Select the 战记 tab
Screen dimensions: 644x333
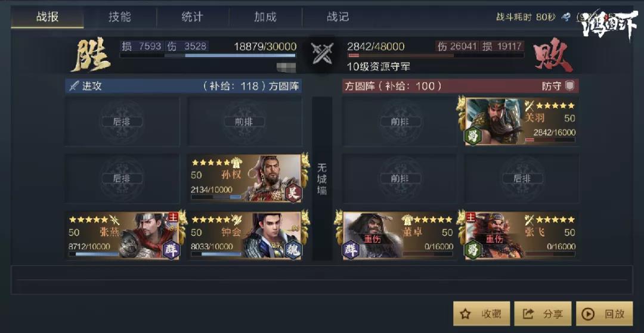(x=338, y=17)
